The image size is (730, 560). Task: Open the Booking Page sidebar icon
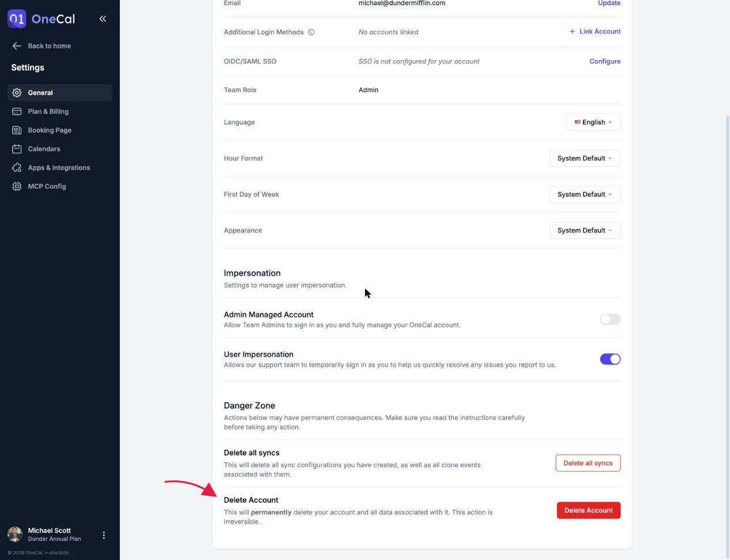(x=17, y=130)
